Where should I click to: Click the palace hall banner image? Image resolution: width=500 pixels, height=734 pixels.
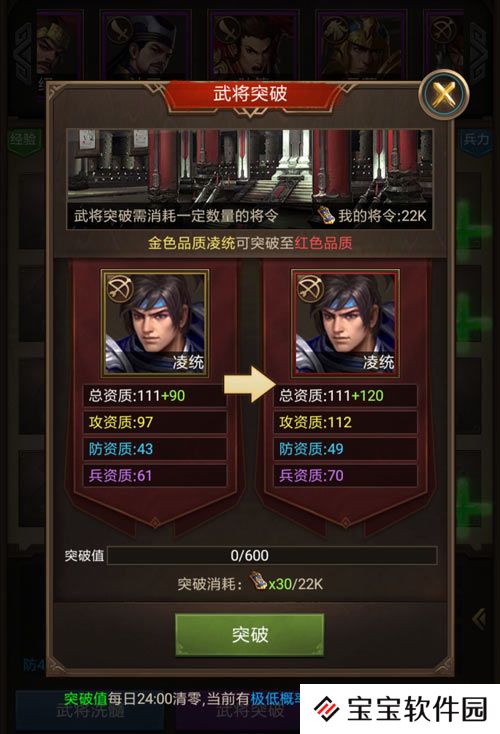click(250, 179)
